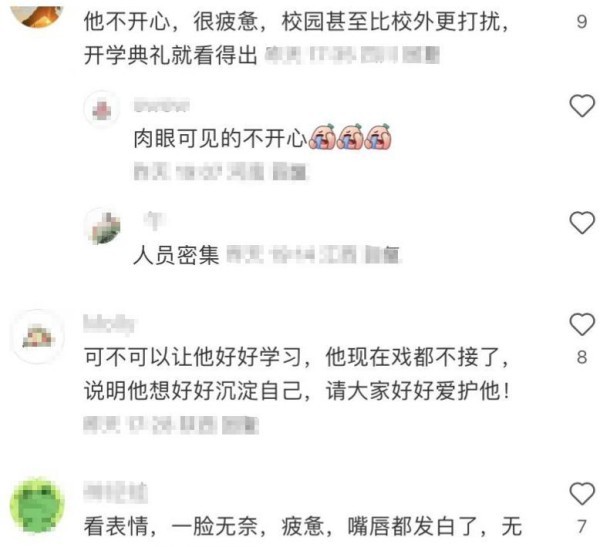Tap the reply text '人员密集'
This screenshot has height=547, width=600.
click(176, 255)
